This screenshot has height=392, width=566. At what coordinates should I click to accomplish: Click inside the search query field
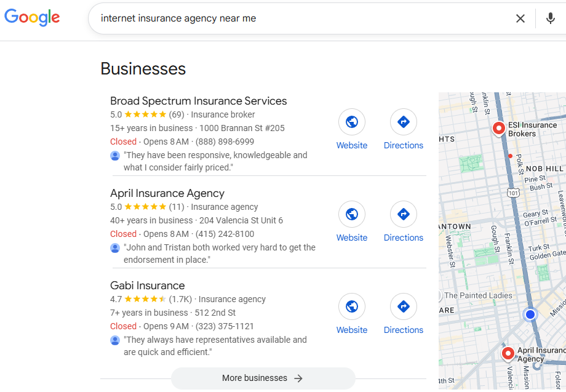pyautogui.click(x=295, y=18)
